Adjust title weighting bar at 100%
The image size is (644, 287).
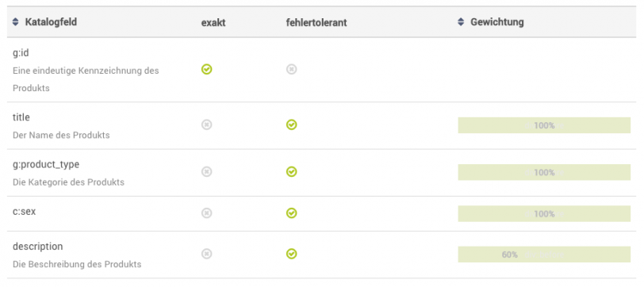pos(544,125)
